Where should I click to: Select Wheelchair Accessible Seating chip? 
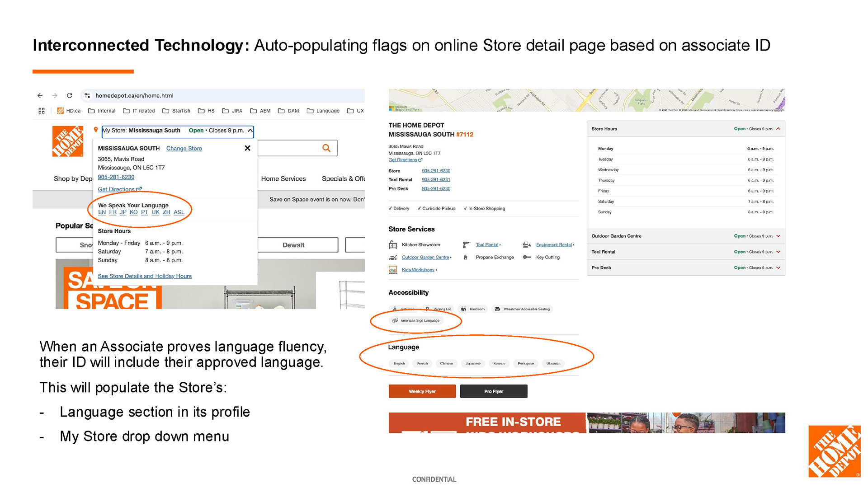tap(522, 309)
